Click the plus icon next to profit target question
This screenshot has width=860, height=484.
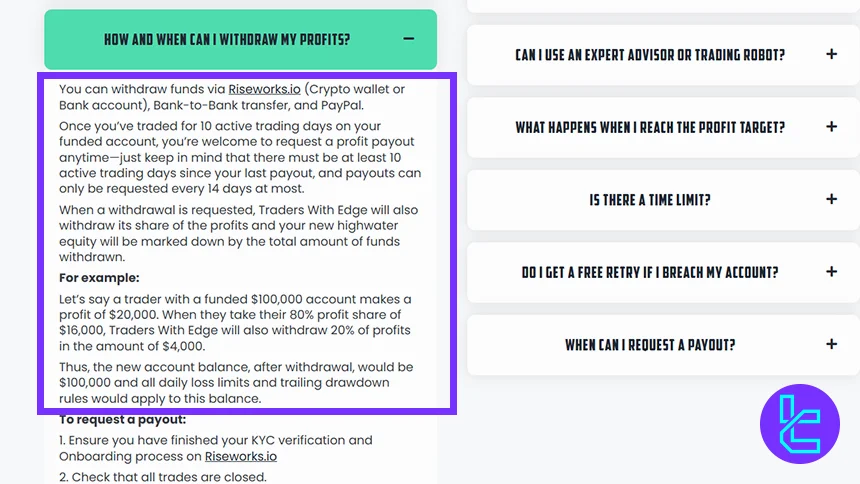click(831, 127)
